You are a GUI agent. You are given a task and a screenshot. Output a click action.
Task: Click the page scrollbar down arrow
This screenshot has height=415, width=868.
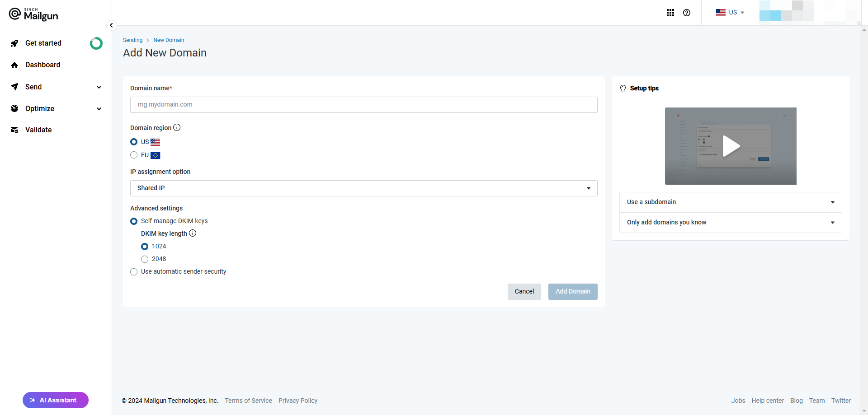pos(864,411)
